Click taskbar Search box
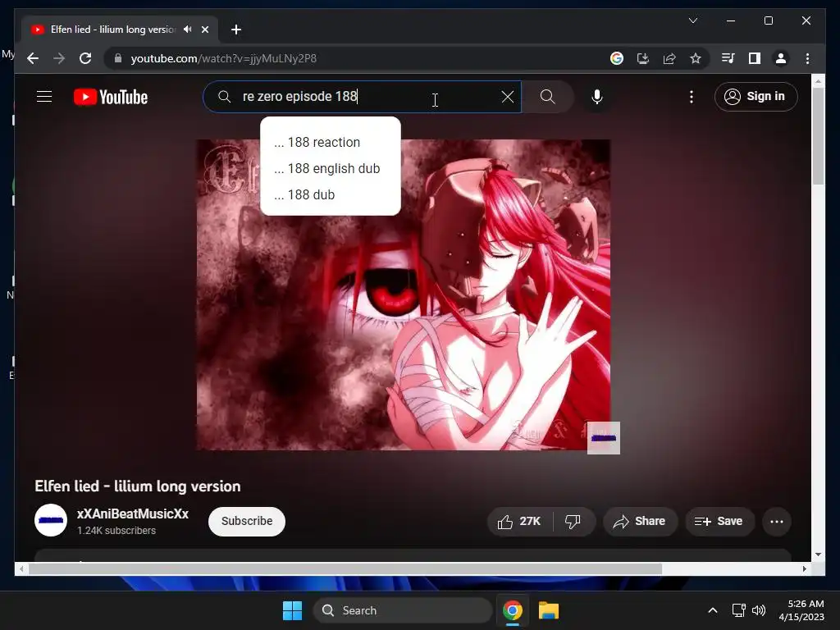Image resolution: width=840 pixels, height=630 pixels. click(403, 610)
